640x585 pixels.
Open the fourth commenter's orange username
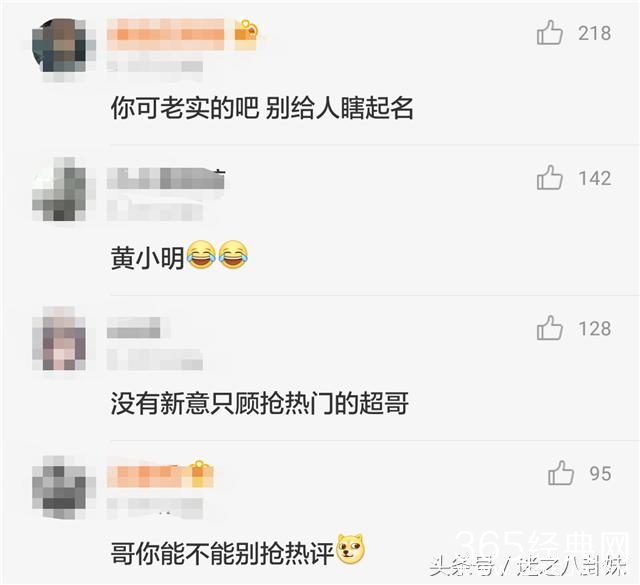(x=148, y=477)
